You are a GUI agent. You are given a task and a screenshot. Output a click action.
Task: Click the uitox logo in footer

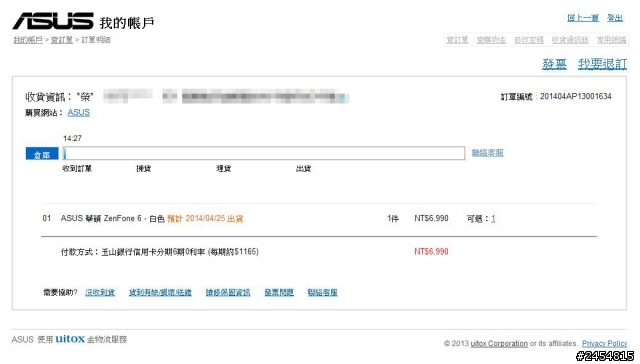coord(70,339)
